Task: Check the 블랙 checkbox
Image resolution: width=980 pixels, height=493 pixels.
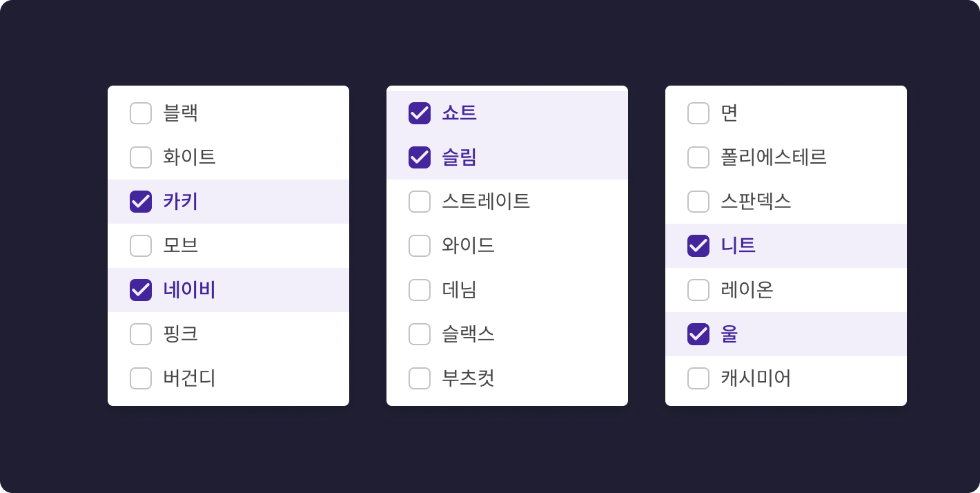Action: (141, 113)
